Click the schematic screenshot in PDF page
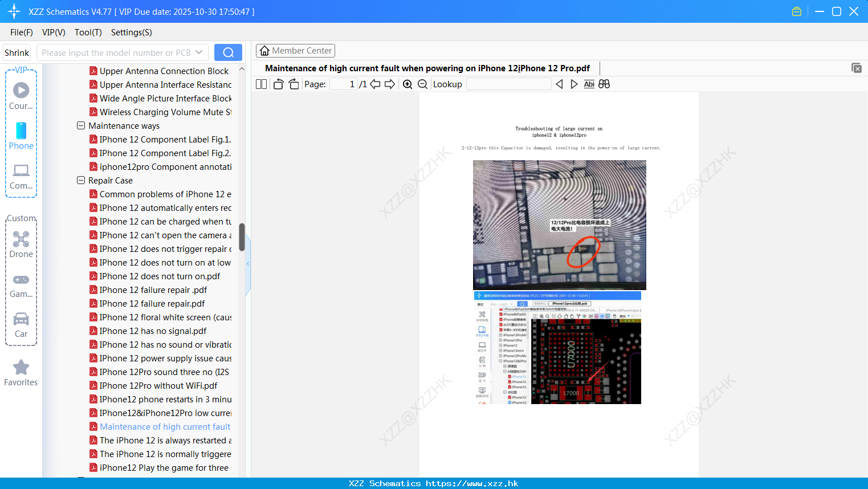The image size is (868, 489). coord(557,348)
